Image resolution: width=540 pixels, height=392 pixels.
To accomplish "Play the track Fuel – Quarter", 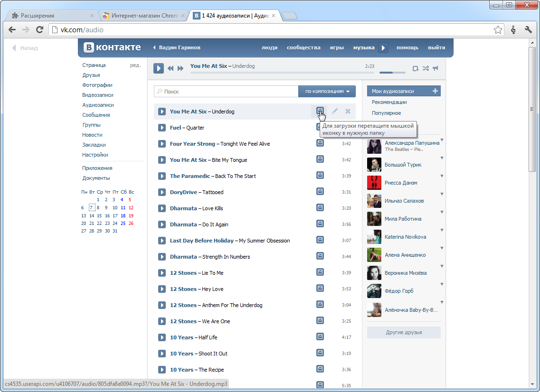I will [162, 128].
